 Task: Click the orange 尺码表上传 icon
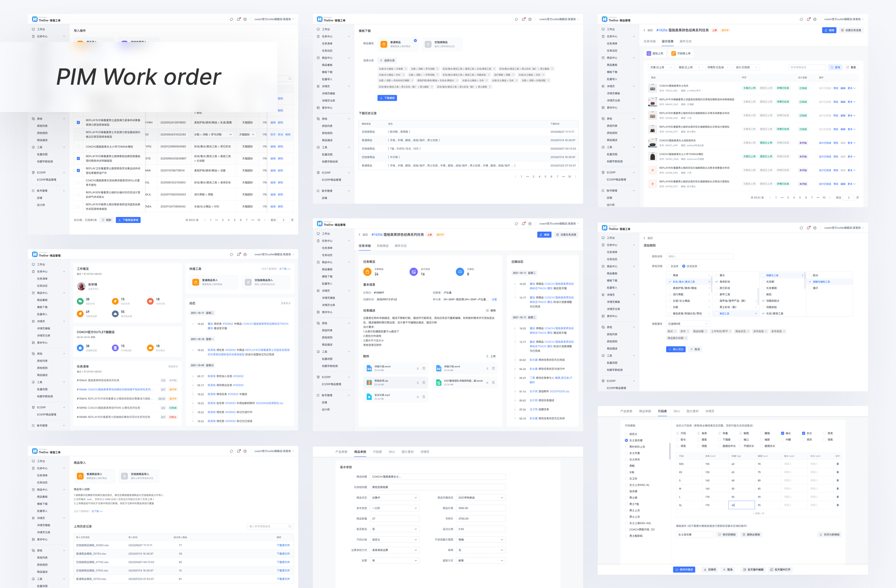(x=673, y=54)
